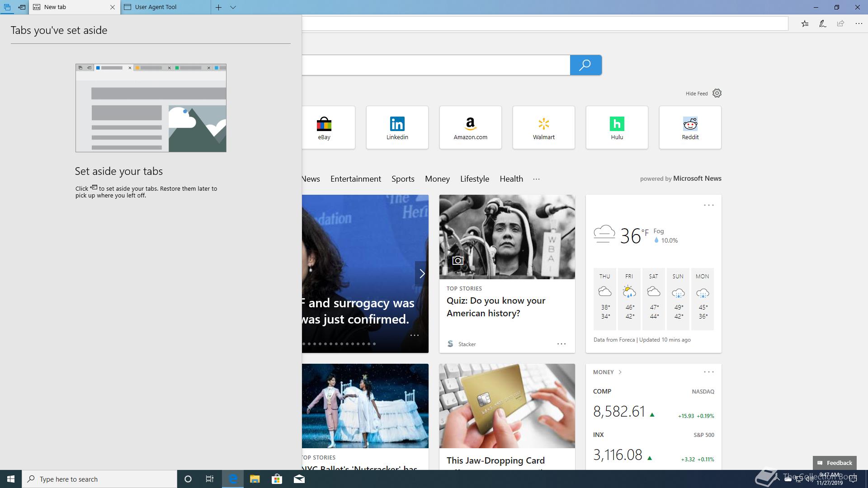Open the weather card options menu
Screen dimensions: 868x488
point(709,205)
